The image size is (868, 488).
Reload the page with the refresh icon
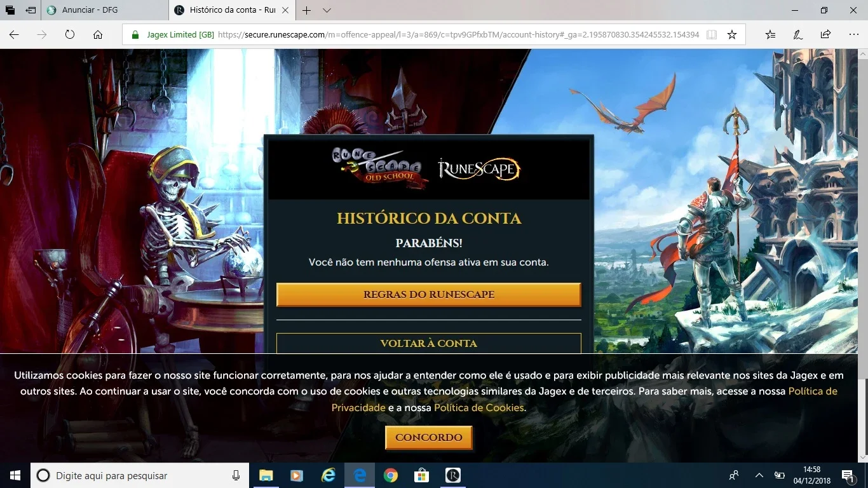point(70,35)
